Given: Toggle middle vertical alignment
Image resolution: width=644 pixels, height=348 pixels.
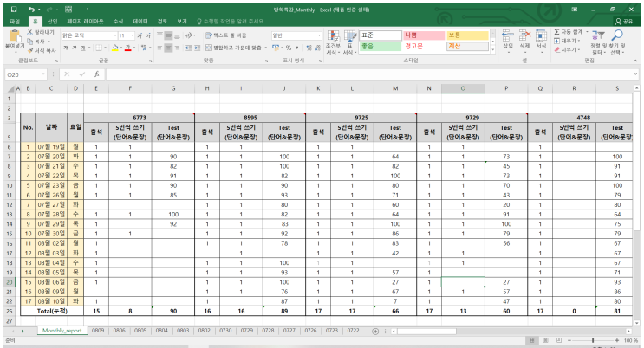Looking at the screenshot, I should pyautogui.click(x=168, y=35).
